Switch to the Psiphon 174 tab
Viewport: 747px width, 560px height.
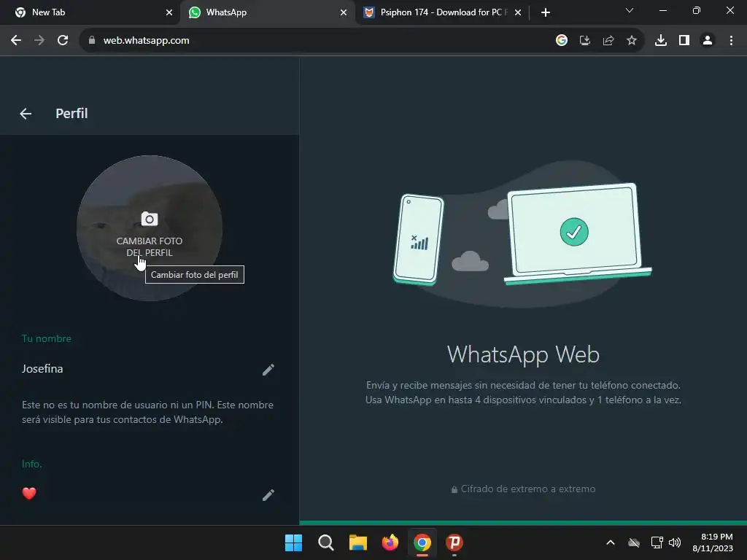click(x=441, y=12)
